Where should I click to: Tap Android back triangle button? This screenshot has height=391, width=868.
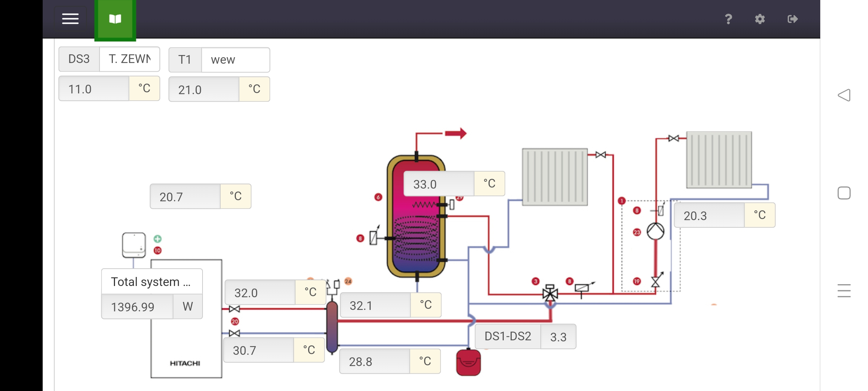pyautogui.click(x=844, y=95)
